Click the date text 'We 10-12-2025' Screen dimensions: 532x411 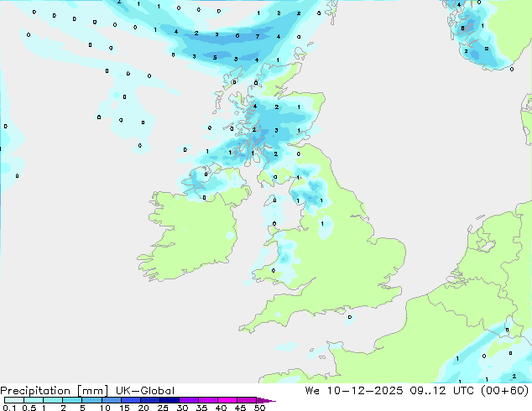pos(354,391)
